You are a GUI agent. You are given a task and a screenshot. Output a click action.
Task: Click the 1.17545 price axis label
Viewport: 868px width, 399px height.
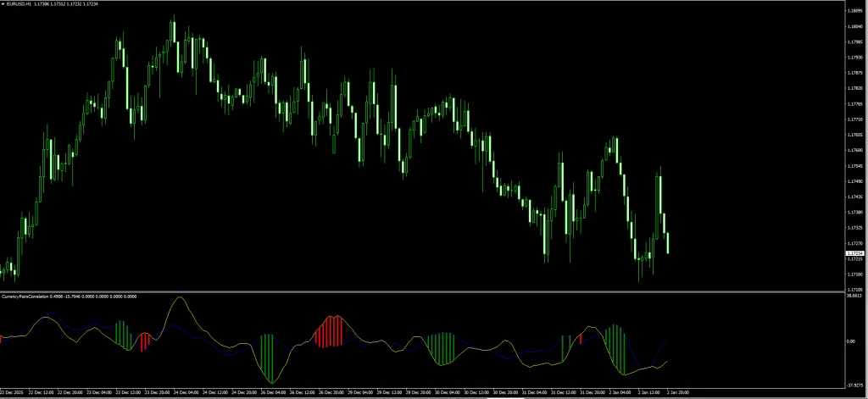coord(855,165)
